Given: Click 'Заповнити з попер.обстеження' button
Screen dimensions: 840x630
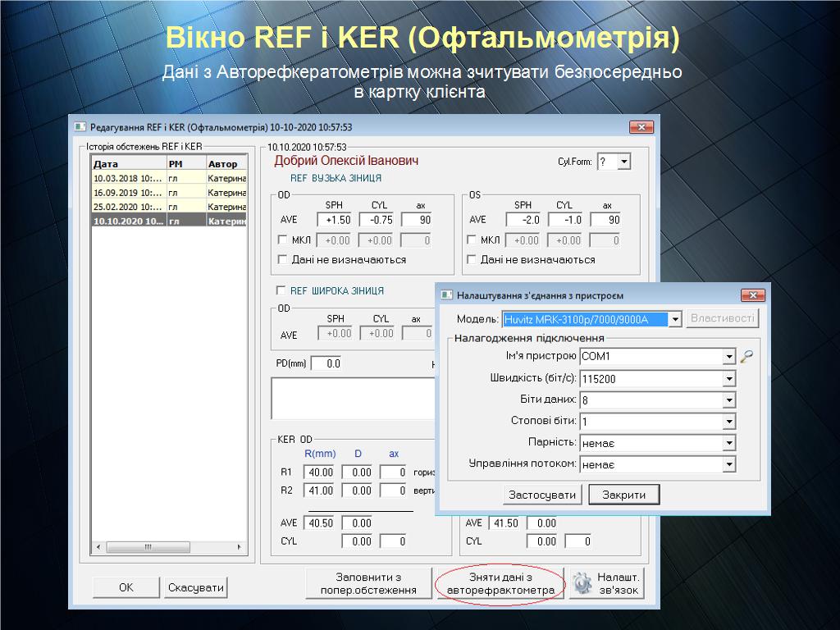Looking at the screenshot, I should pos(367,584).
